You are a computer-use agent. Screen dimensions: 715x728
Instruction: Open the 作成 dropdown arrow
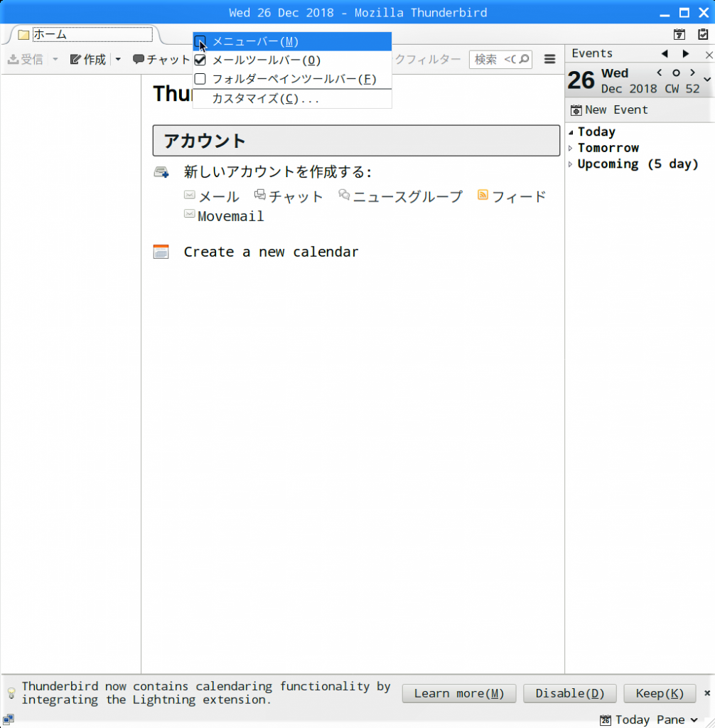tap(118, 60)
